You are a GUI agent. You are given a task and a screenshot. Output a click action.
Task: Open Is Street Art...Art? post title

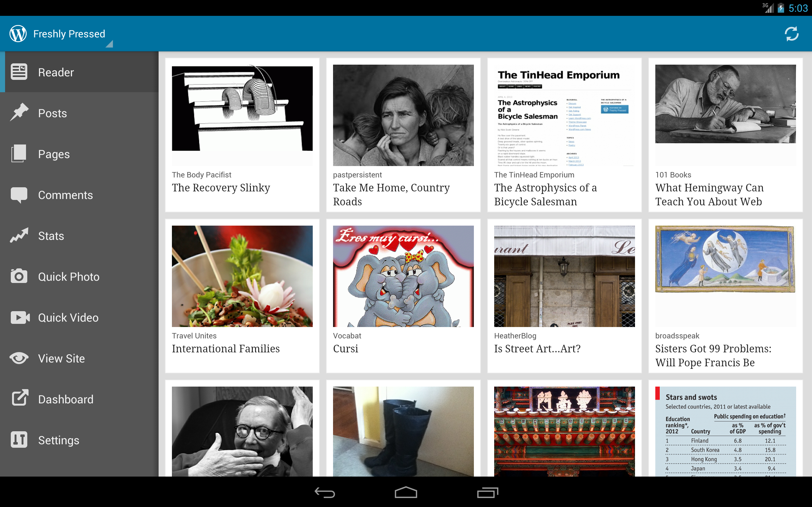537,349
